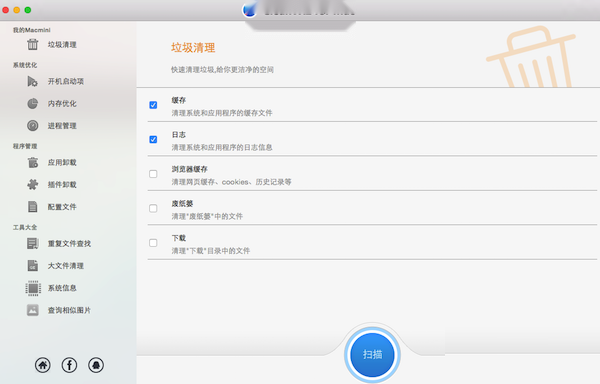The height and width of the screenshot is (384, 600).
Task: Click the 浏览器缓存 row title
Action: (189, 169)
